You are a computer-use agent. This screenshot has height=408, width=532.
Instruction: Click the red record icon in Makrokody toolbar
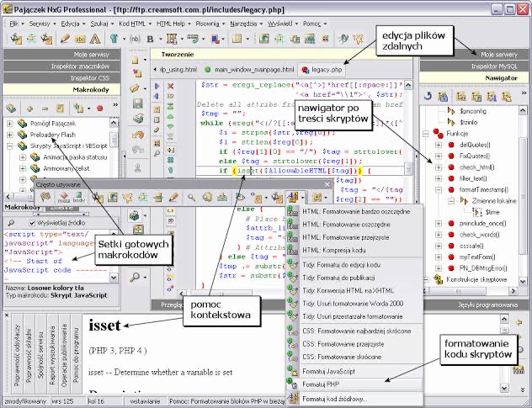(99, 109)
